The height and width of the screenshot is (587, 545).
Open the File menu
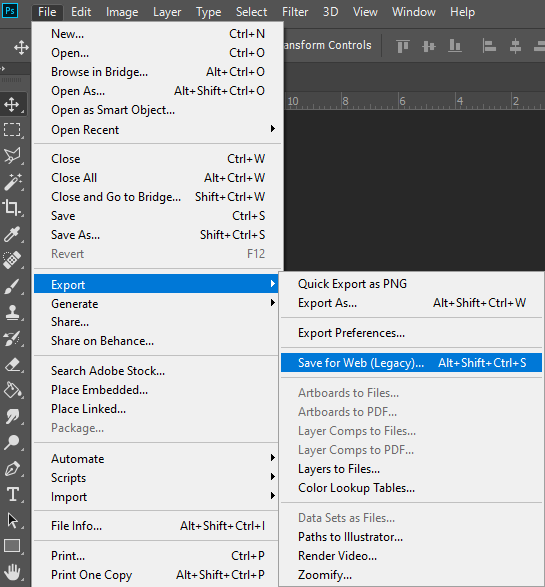[47, 12]
